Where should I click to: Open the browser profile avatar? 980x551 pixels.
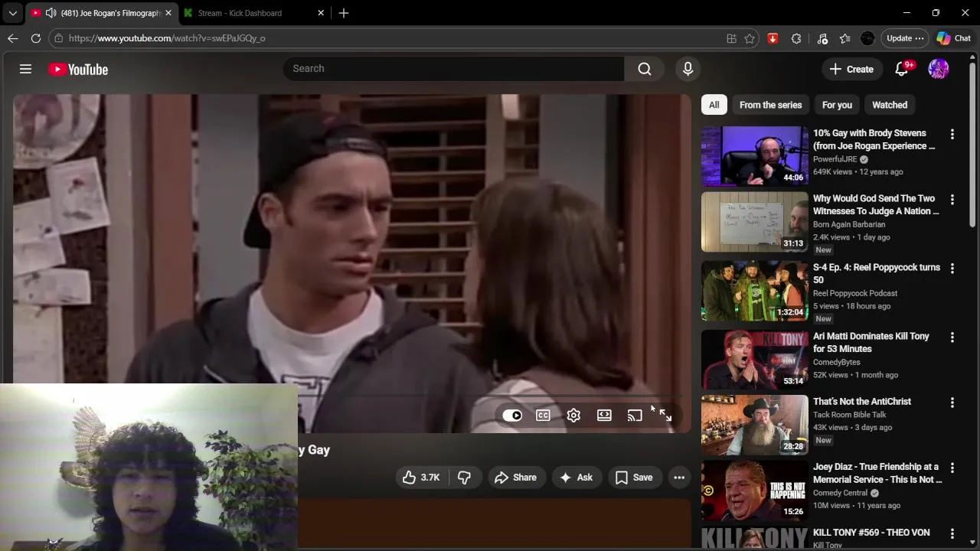click(867, 38)
